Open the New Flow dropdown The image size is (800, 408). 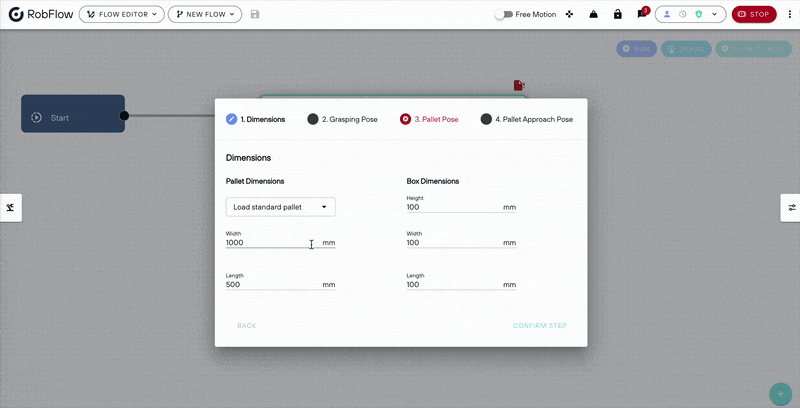(205, 14)
